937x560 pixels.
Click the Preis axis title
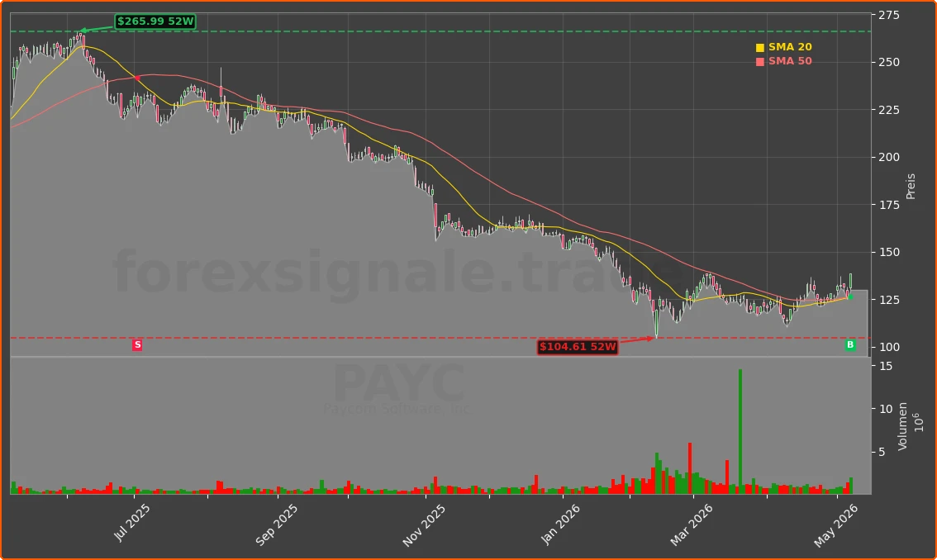pyautogui.click(x=911, y=186)
